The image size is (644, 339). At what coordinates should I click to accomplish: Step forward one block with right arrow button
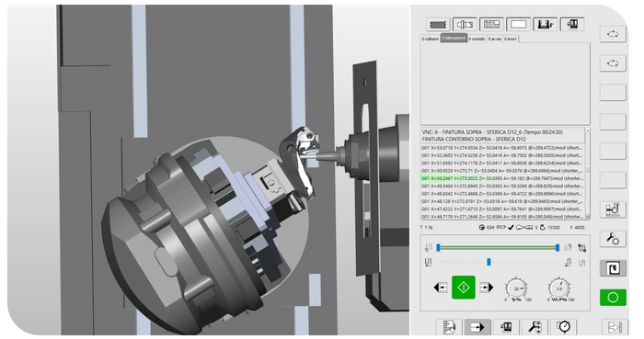[486, 288]
